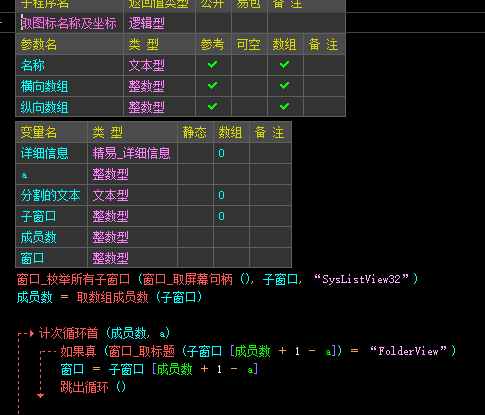Screen dimensions: 485x415
Task: Toggle 静态 cell for variable a
Action: tap(195, 174)
